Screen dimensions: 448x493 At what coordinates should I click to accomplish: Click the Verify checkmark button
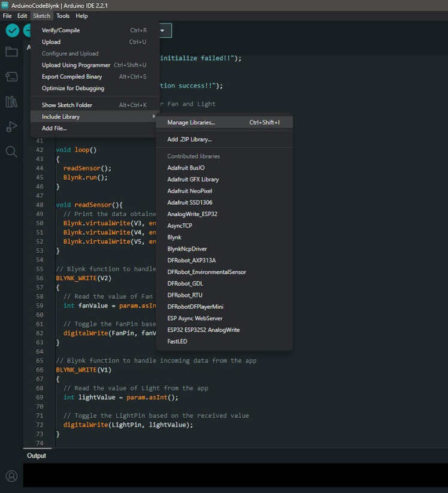coord(13,31)
